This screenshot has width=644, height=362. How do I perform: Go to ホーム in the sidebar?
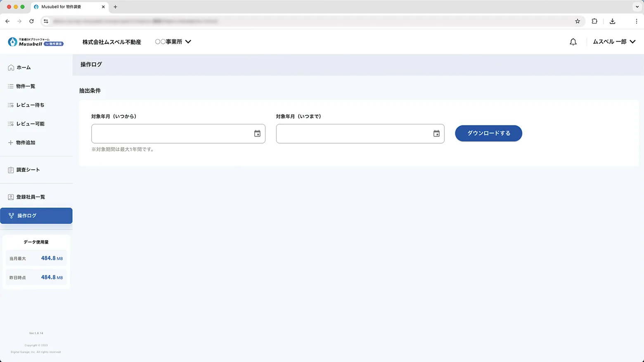pyautogui.click(x=24, y=67)
